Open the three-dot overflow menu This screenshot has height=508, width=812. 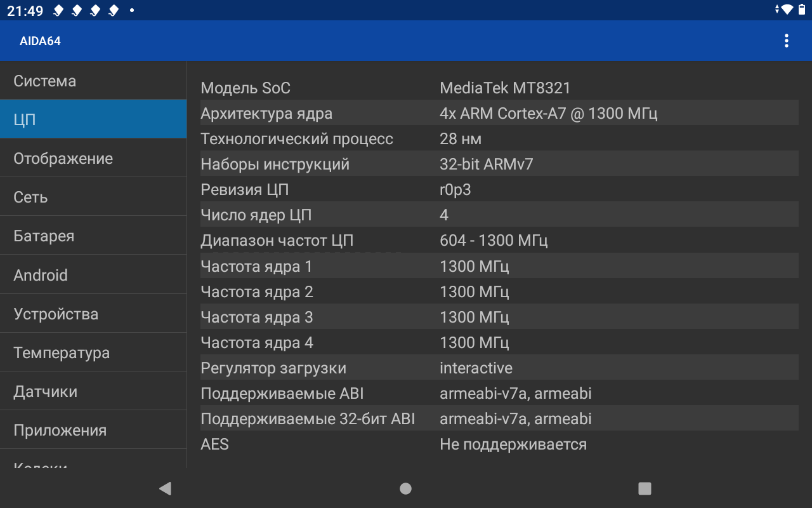pos(786,41)
